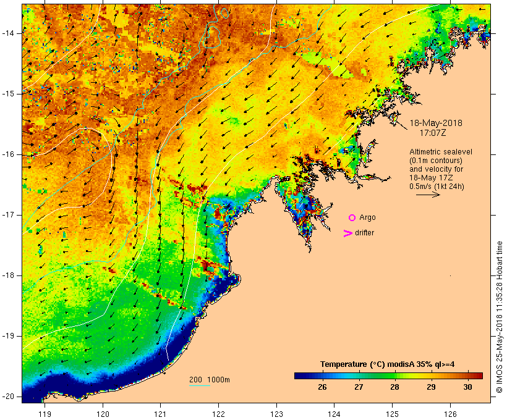Click the 'Argo' legend label
507x420 pixels.
tap(367, 217)
